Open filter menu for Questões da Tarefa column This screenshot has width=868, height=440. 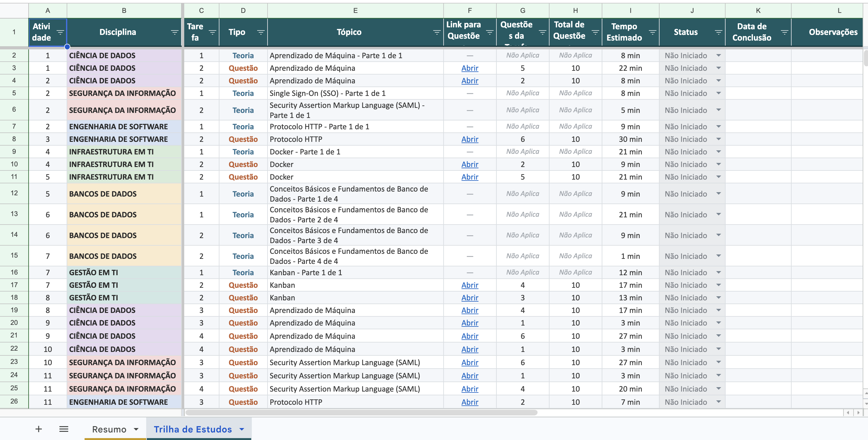pos(543,32)
